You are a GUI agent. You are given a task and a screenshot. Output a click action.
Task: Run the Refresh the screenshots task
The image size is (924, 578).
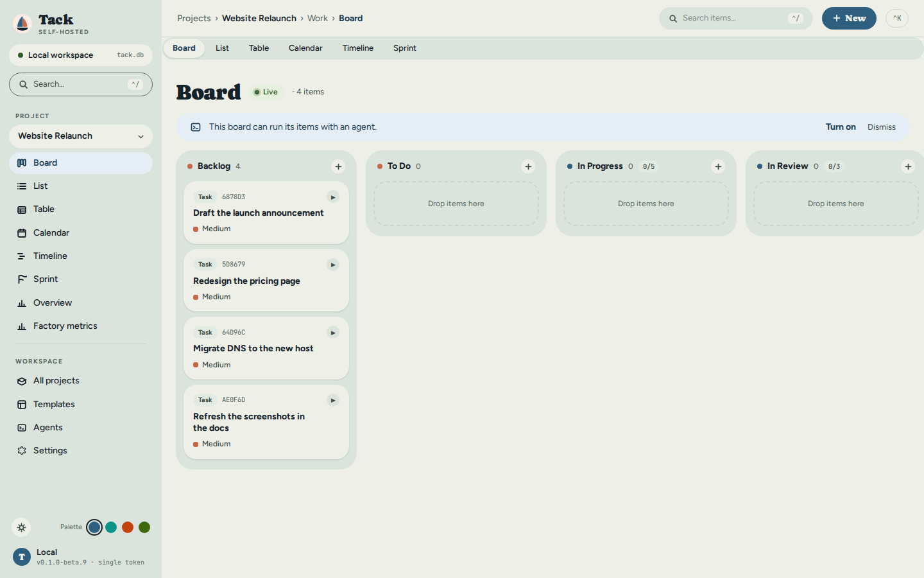(x=333, y=401)
